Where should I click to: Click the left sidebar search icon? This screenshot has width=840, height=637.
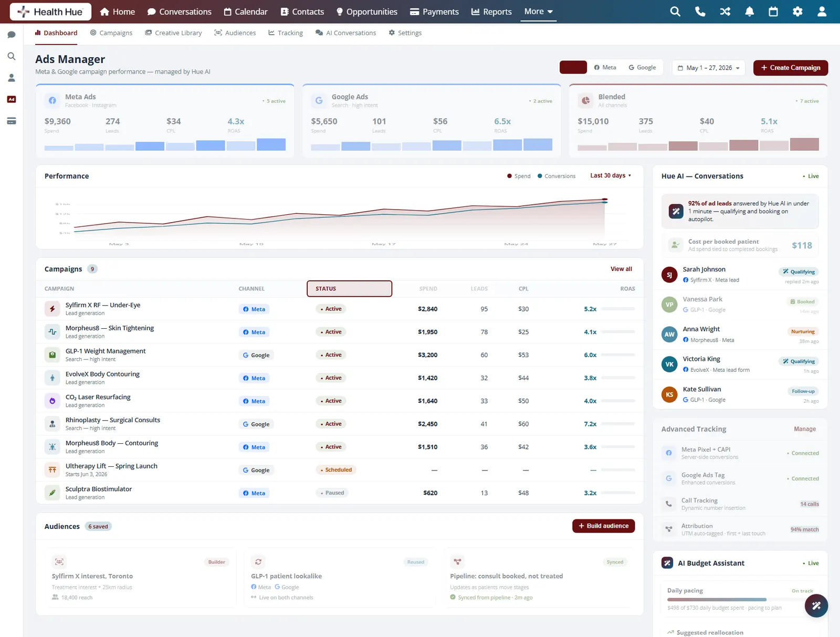pyautogui.click(x=12, y=56)
